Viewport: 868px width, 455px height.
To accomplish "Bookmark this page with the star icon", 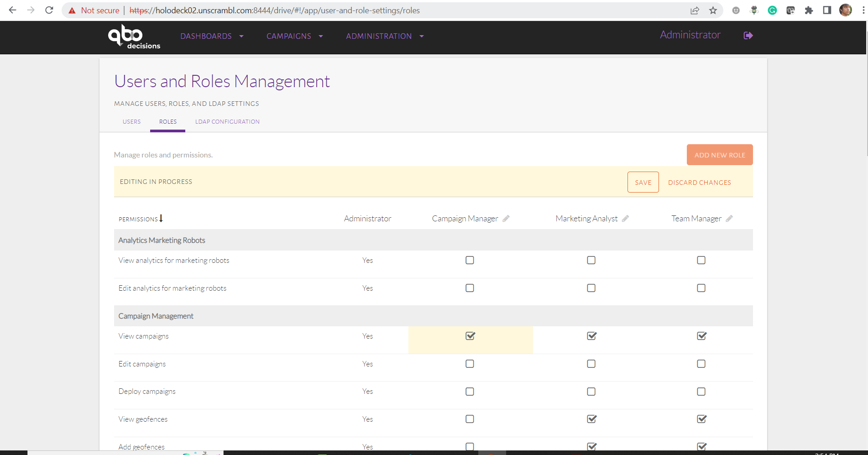I will 713,10.
